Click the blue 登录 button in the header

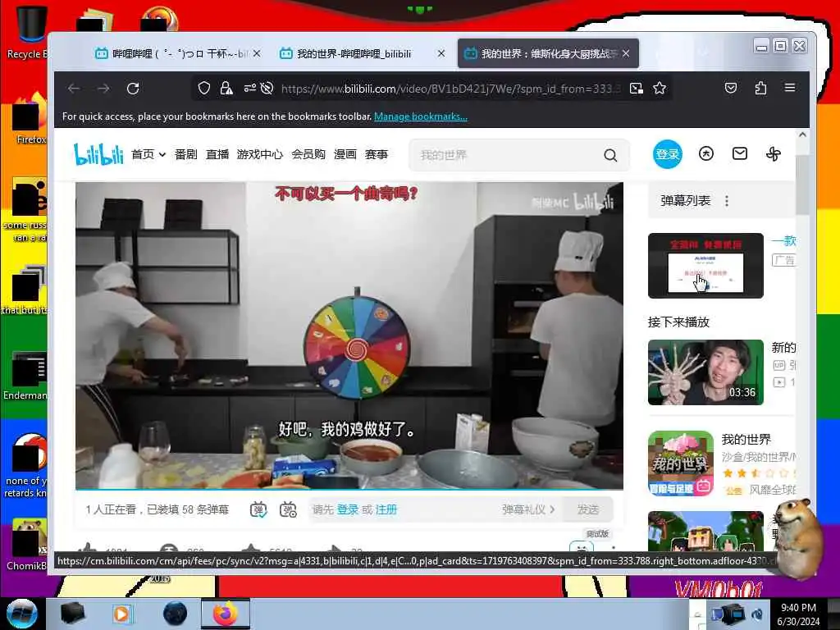pyautogui.click(x=668, y=154)
